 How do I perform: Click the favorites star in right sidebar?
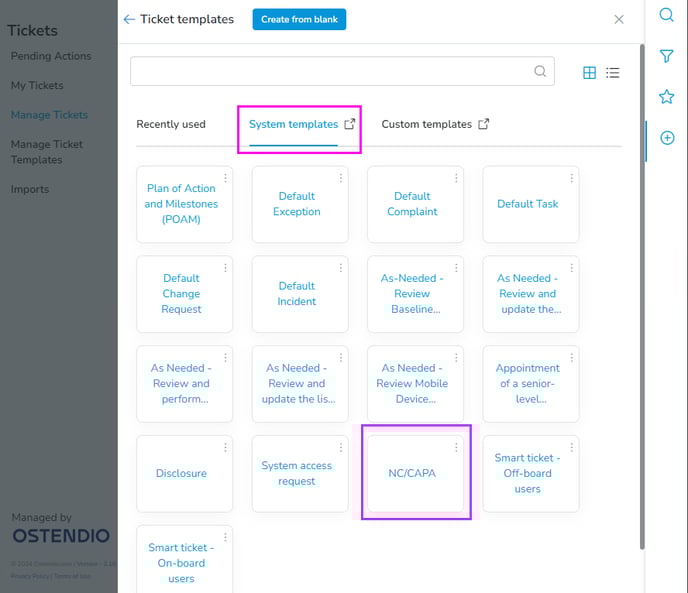666,97
